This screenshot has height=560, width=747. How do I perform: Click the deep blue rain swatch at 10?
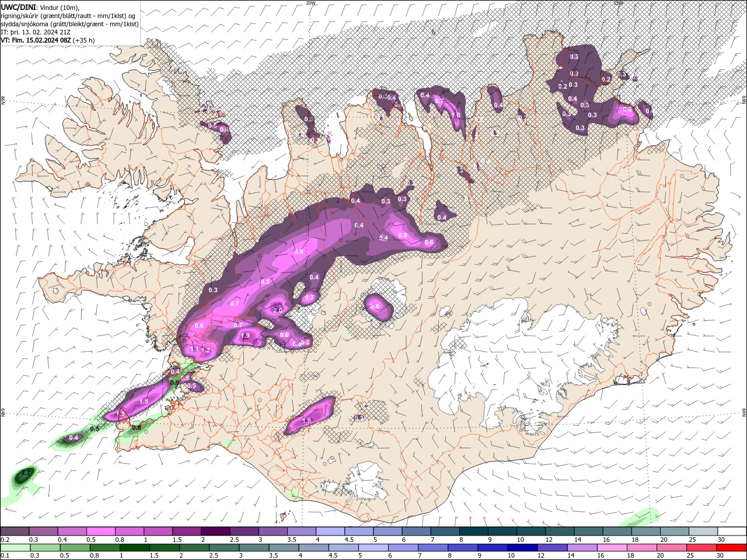pyautogui.click(x=522, y=547)
